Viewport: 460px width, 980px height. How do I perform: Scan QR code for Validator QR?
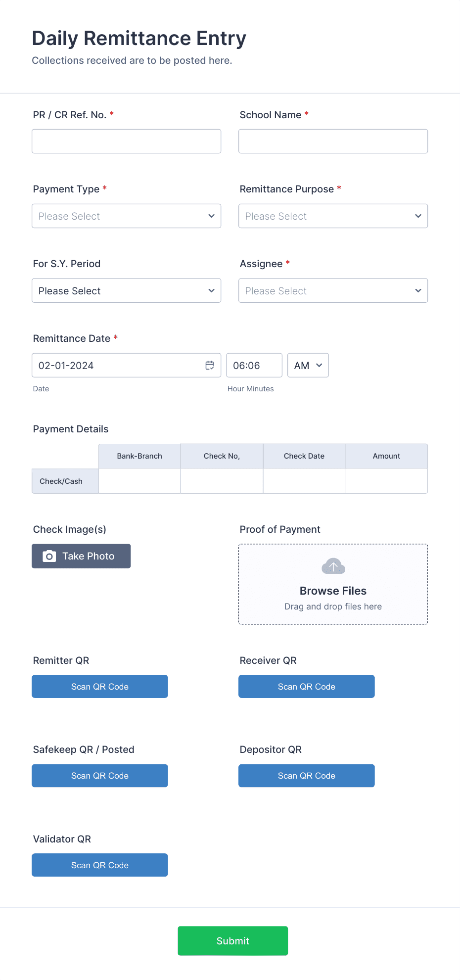pyautogui.click(x=100, y=865)
